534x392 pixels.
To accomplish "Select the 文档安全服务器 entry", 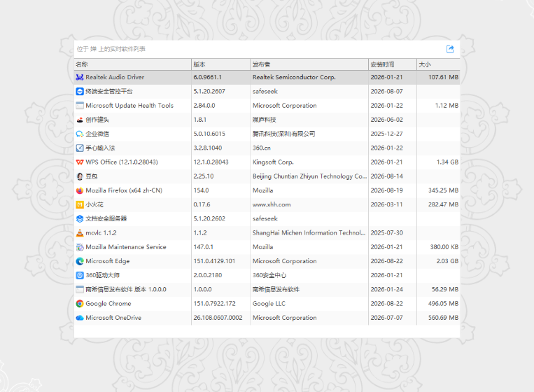I will (x=106, y=218).
